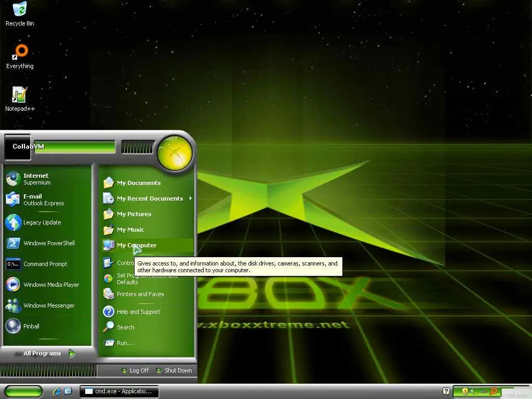The height and width of the screenshot is (399, 532).
Task: Open the security shield tray icon
Action: click(465, 391)
